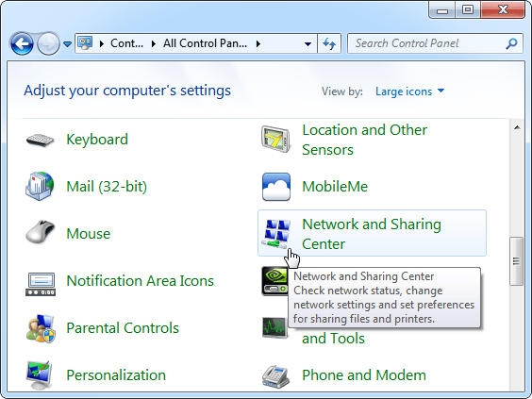The image size is (532, 399).
Task: Open the View by Large icons dropdown
Action: (x=410, y=91)
